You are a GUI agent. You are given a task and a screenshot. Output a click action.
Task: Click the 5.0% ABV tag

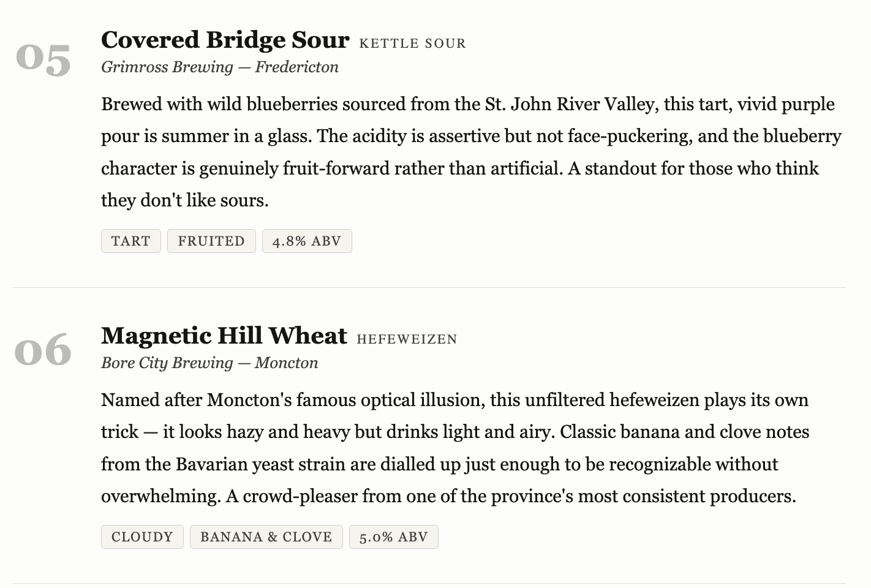tap(393, 537)
